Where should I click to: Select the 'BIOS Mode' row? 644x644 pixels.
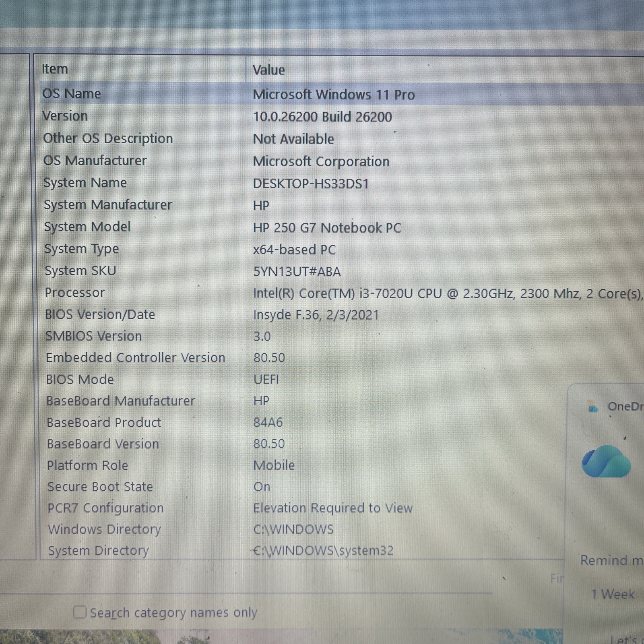tap(80, 380)
